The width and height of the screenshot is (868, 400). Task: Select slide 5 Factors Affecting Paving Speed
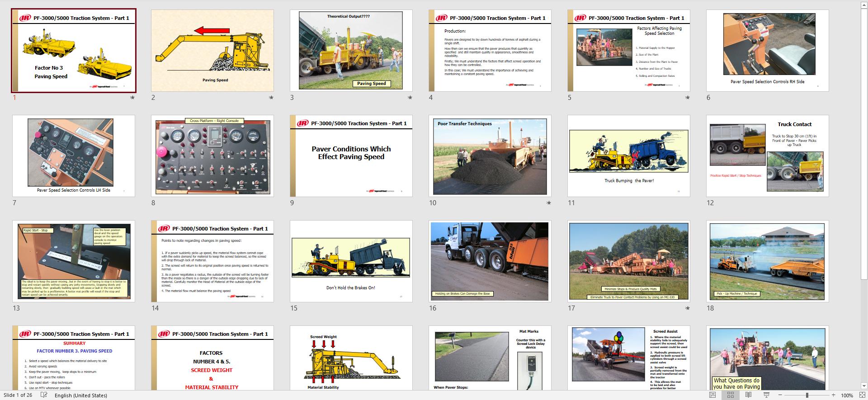click(629, 51)
